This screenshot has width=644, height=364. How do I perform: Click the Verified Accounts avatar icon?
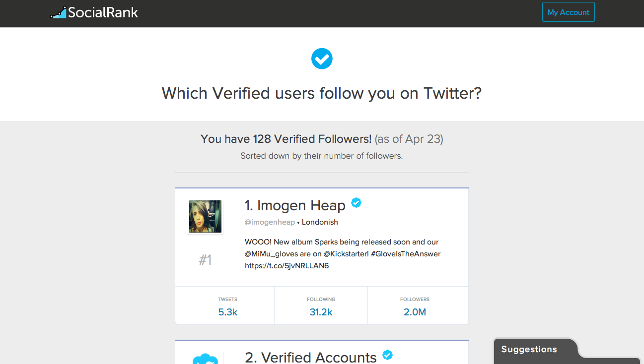coord(205,358)
